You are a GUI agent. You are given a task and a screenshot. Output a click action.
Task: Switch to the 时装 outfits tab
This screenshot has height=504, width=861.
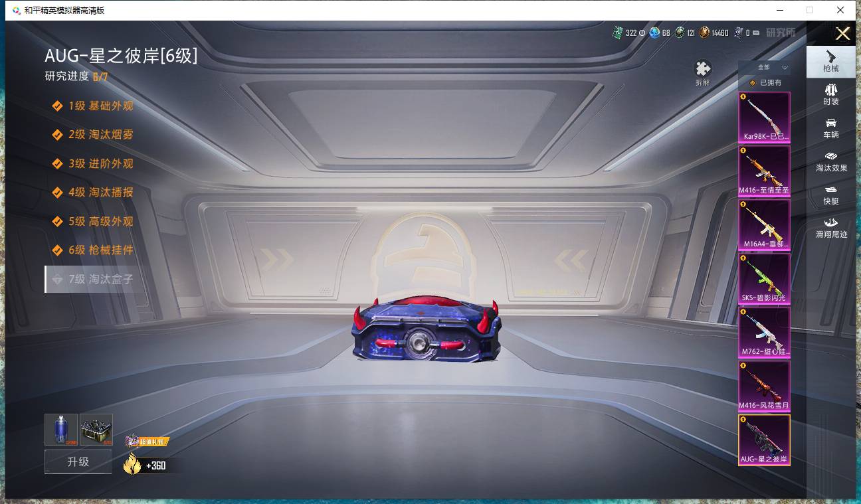[x=830, y=94]
